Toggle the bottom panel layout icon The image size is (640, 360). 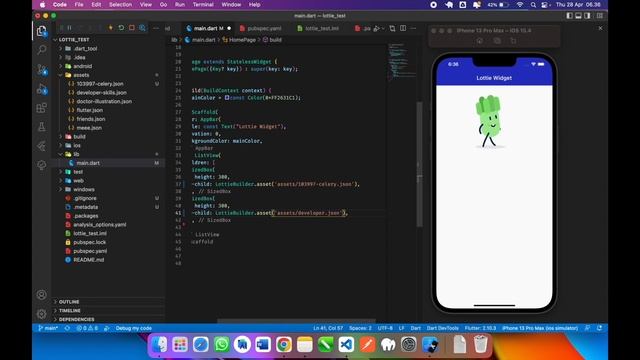click(x=578, y=16)
